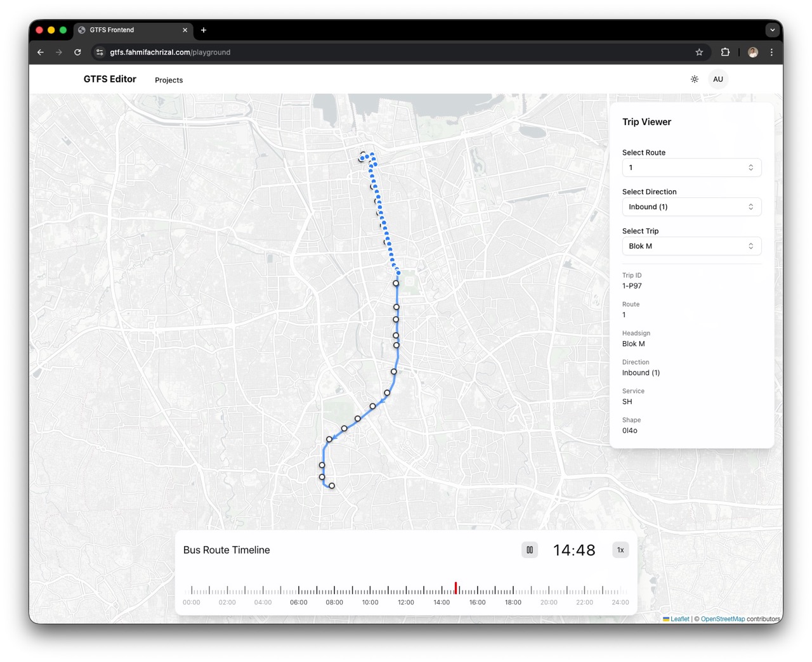Click the browser back arrow
The height and width of the screenshot is (662, 812).
pos(41,52)
